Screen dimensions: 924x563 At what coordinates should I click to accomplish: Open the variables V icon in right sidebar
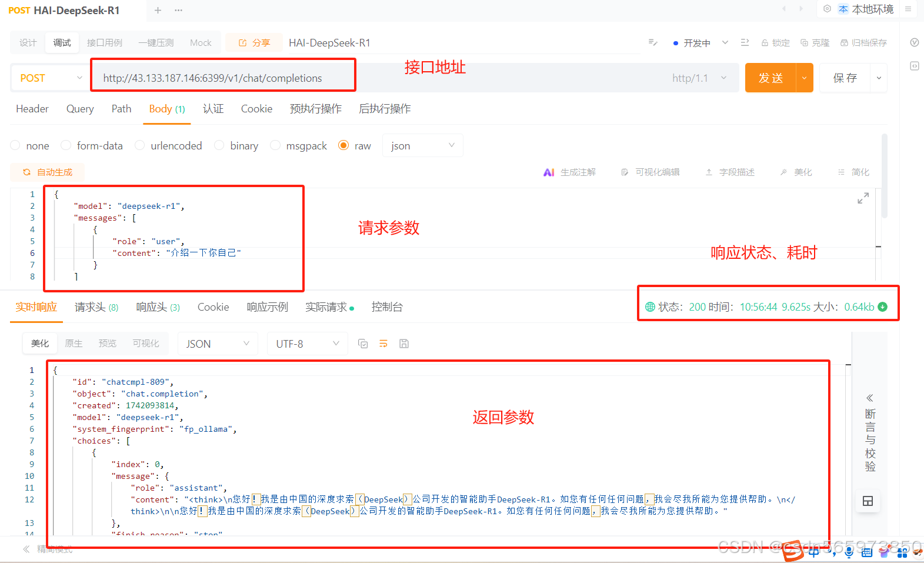point(914,42)
